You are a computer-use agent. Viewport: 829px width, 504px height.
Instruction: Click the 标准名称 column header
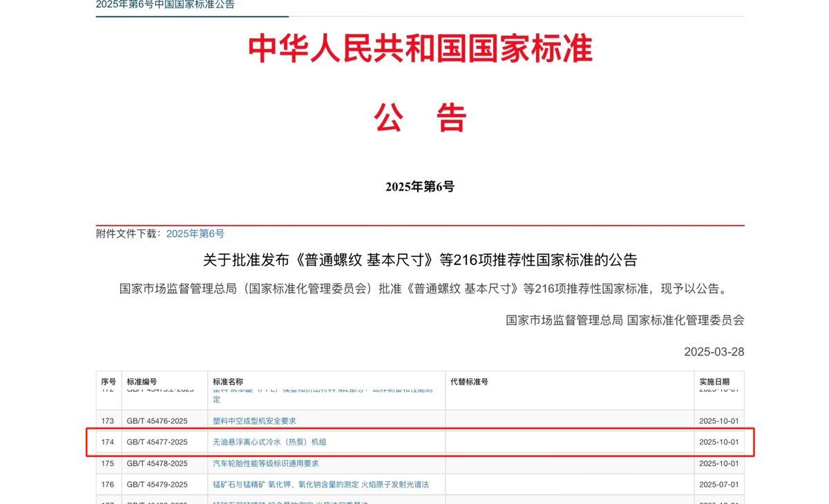pos(228,382)
